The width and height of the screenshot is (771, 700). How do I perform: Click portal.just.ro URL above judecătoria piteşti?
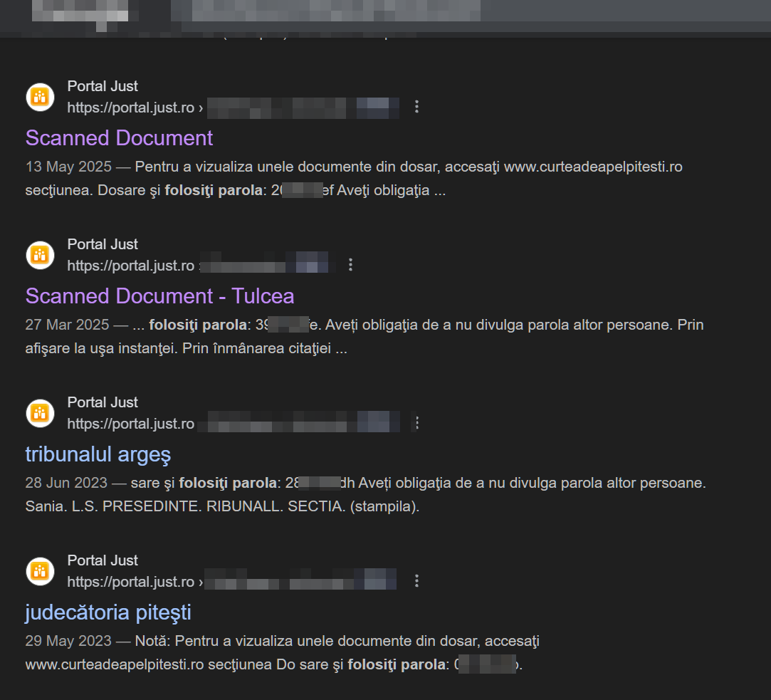point(131,582)
